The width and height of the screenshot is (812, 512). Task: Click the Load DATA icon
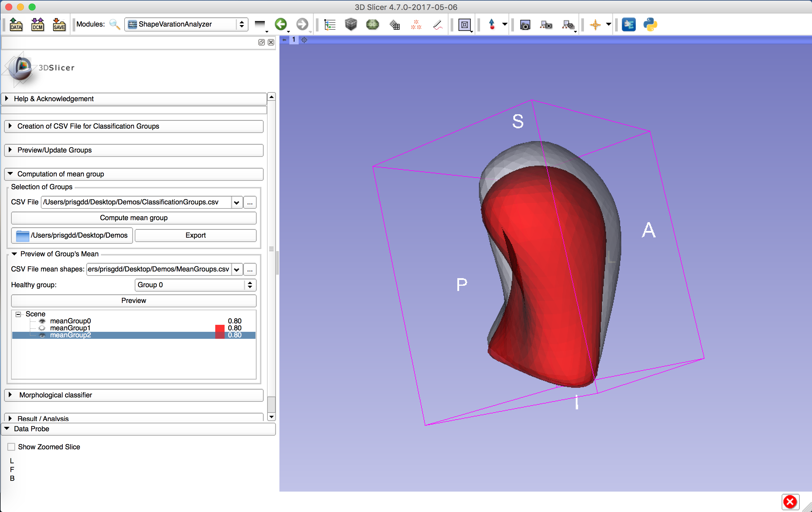pyautogui.click(x=15, y=24)
